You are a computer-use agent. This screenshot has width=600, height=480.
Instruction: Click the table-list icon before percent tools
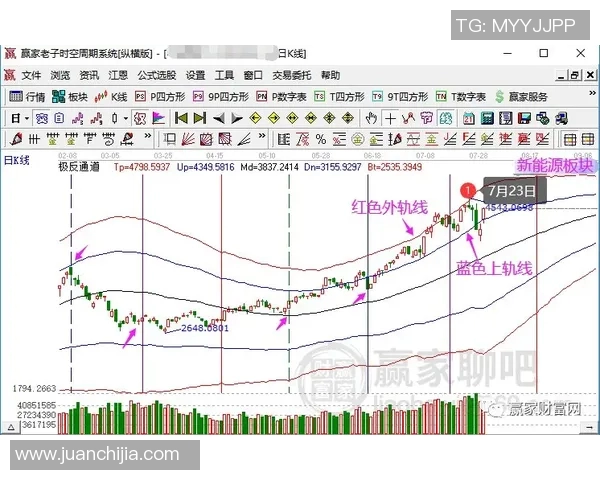pos(284,139)
